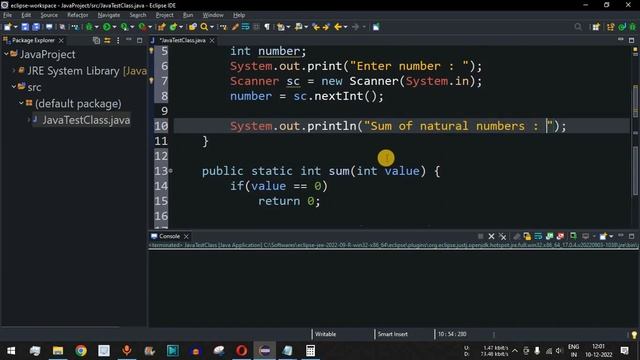Screen dimensions: 640x360
Task: Click Remove Launch X in Console
Action: [x=491, y=236]
